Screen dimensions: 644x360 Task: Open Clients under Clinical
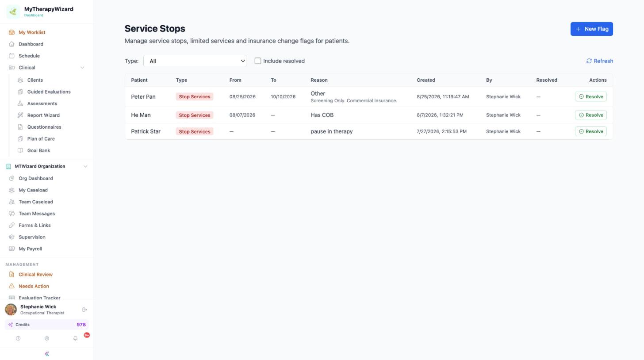pos(35,80)
